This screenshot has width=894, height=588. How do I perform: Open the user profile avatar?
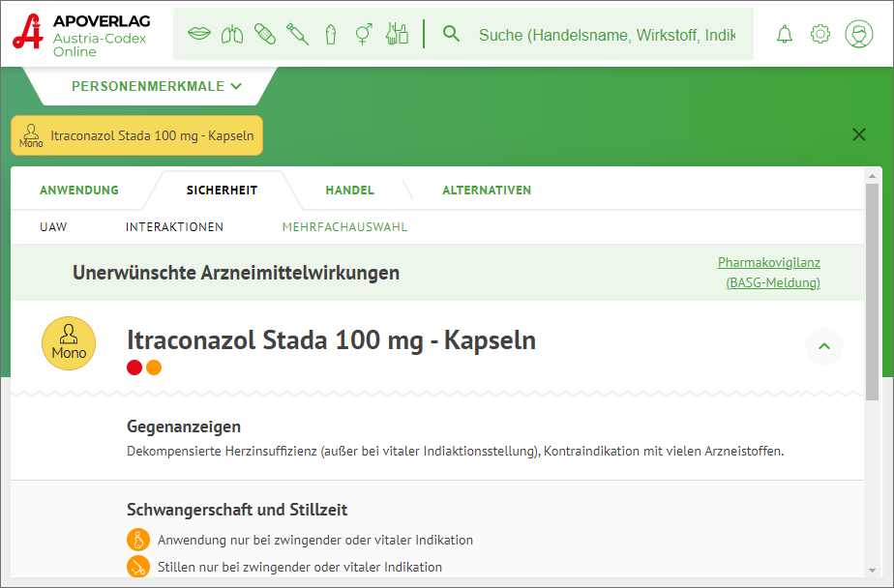[858, 35]
